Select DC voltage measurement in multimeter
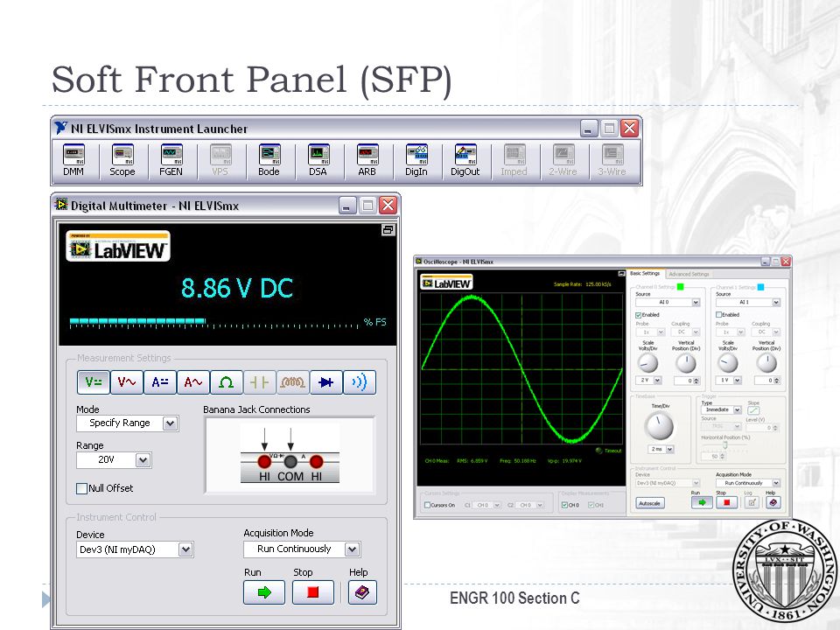The width and height of the screenshot is (840, 630). [94, 382]
